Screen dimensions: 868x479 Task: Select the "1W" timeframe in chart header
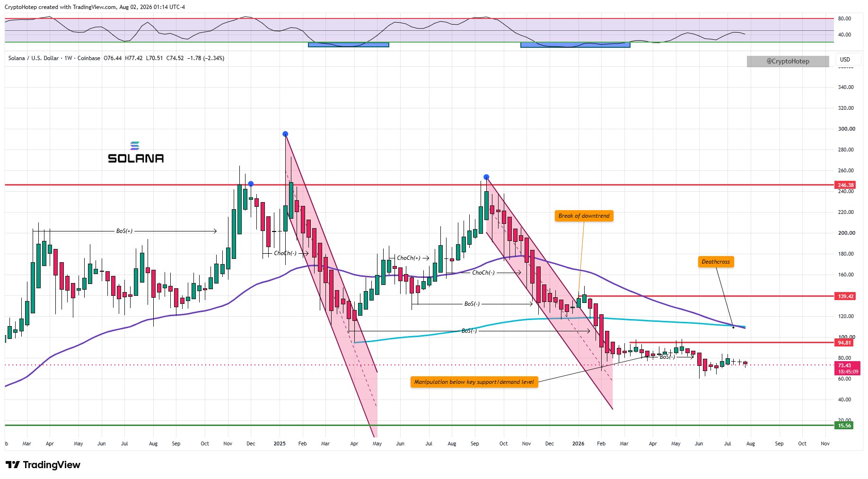point(68,58)
